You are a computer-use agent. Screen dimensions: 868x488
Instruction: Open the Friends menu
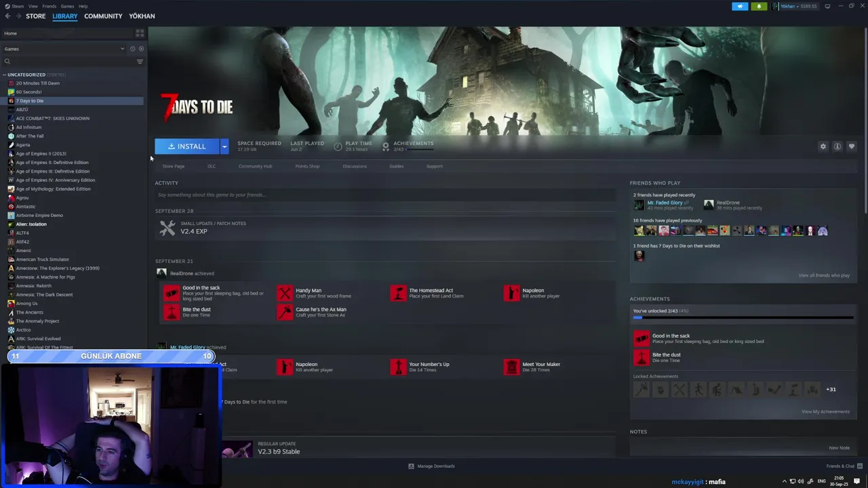[x=50, y=6]
